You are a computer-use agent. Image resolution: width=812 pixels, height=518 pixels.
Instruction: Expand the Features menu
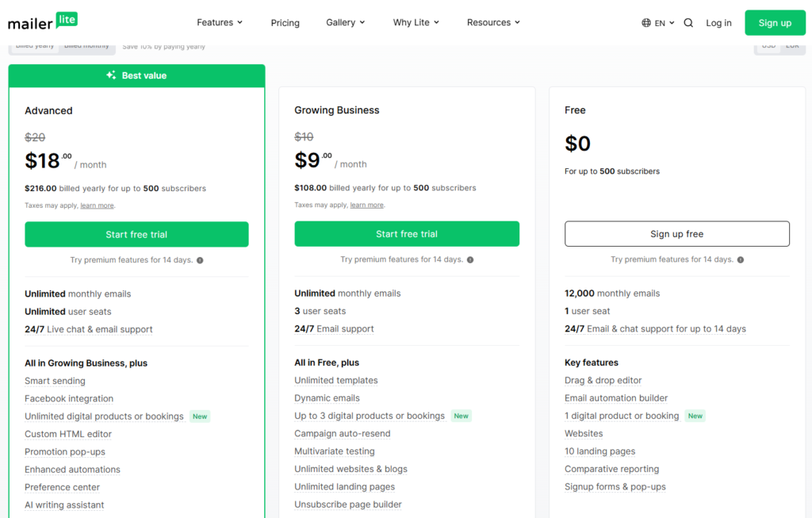pos(220,22)
